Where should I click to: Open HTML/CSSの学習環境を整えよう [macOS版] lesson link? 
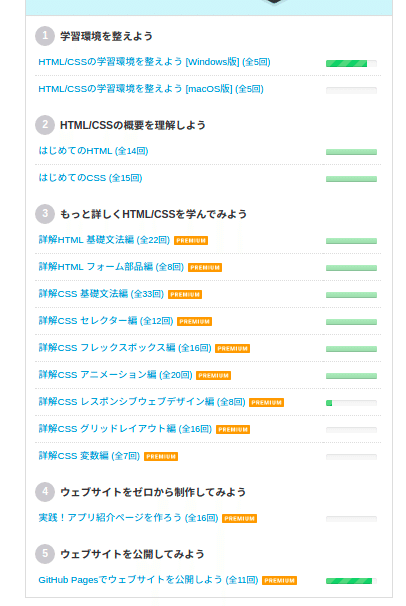coord(151,89)
